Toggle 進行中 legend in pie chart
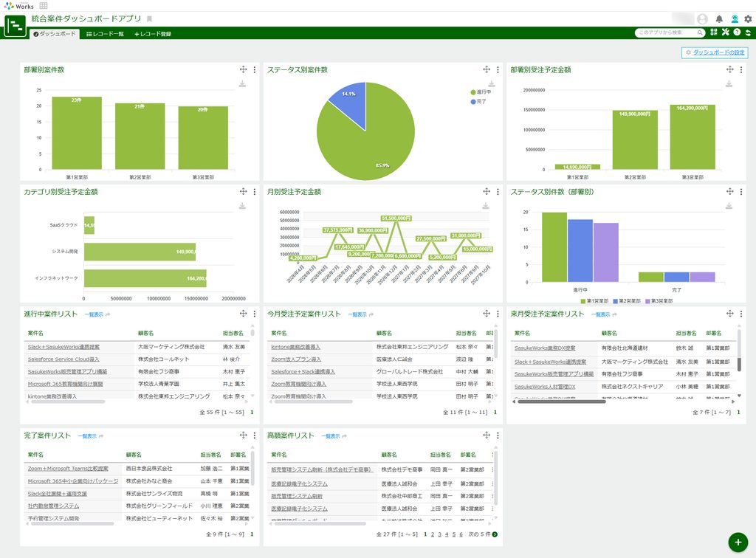Viewport: 756px width, 558px height. [x=481, y=92]
